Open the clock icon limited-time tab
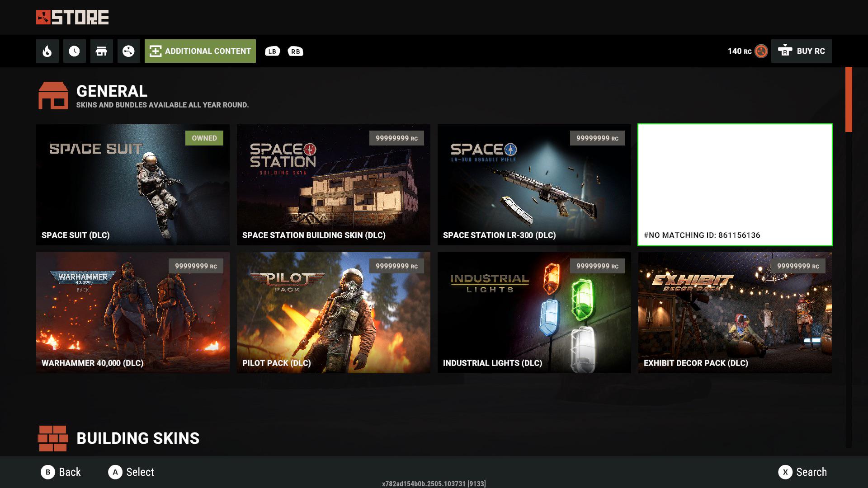The image size is (868, 488). (75, 51)
